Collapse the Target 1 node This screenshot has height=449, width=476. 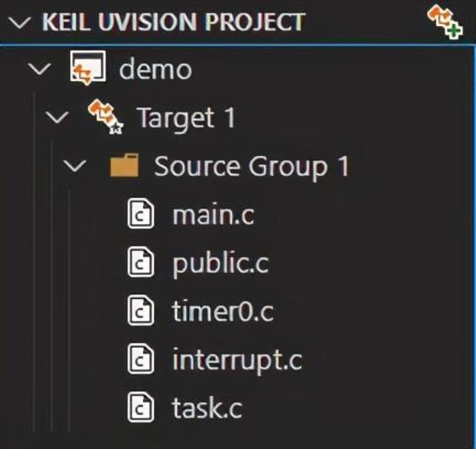click(x=59, y=118)
